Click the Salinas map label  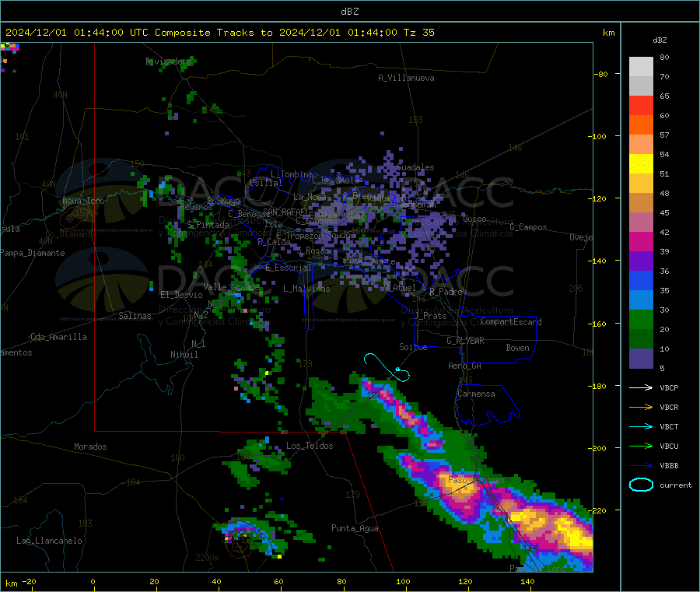[135, 316]
